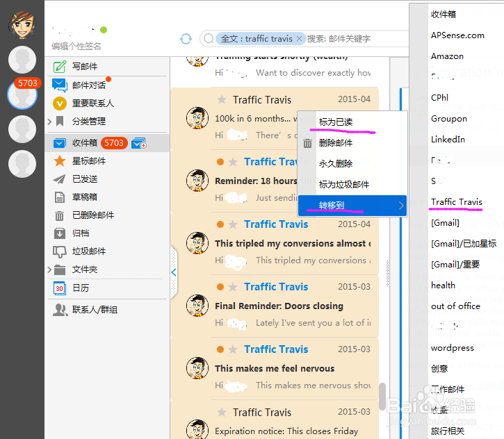Move to 创意 folder in submenu
The image size is (504, 439).
(x=439, y=369)
